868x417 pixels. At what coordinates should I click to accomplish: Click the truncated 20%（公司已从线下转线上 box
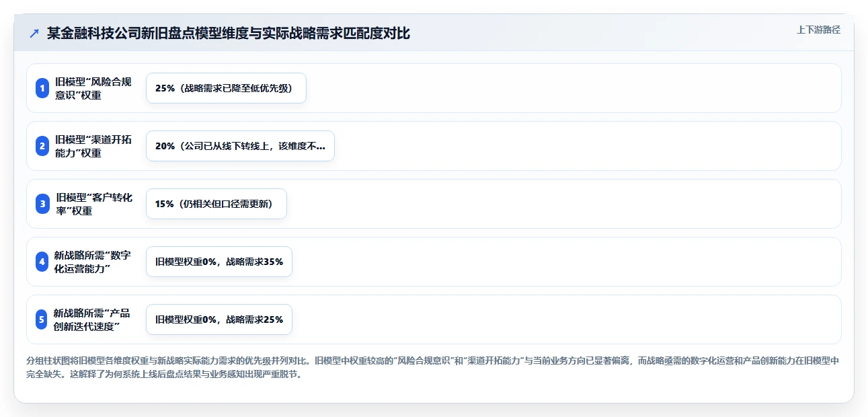pos(240,146)
